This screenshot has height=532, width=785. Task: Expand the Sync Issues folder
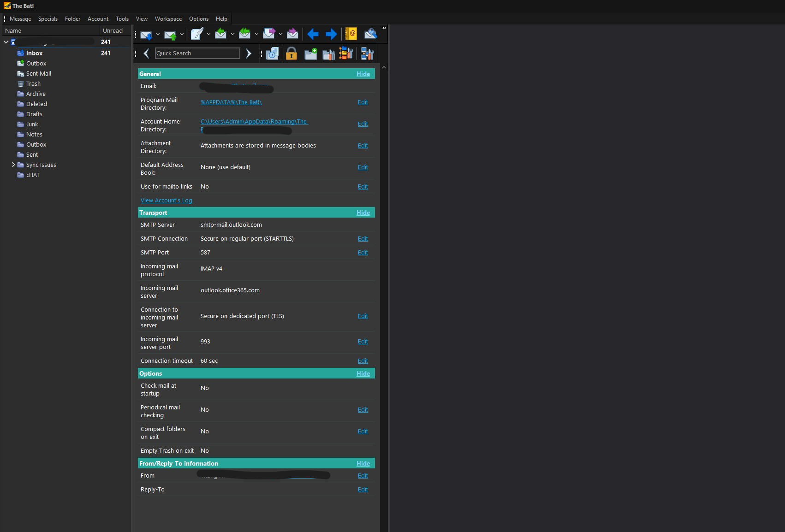click(13, 165)
